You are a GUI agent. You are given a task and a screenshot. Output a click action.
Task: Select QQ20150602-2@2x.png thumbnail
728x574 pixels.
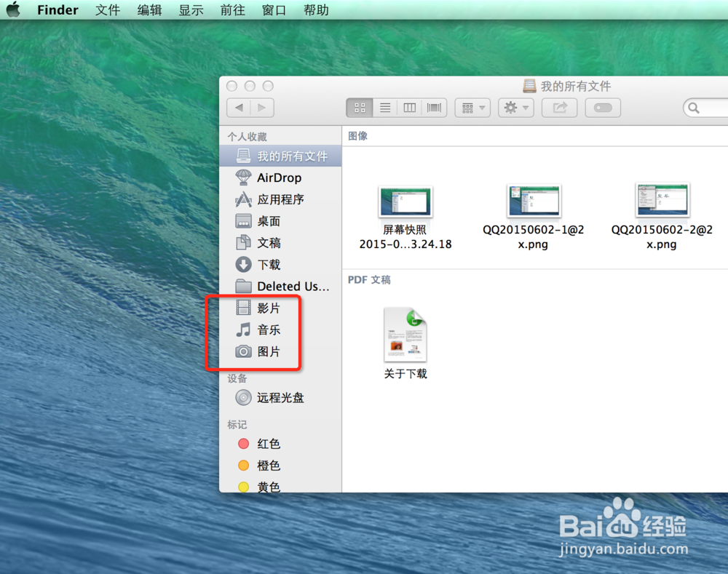[x=662, y=200]
